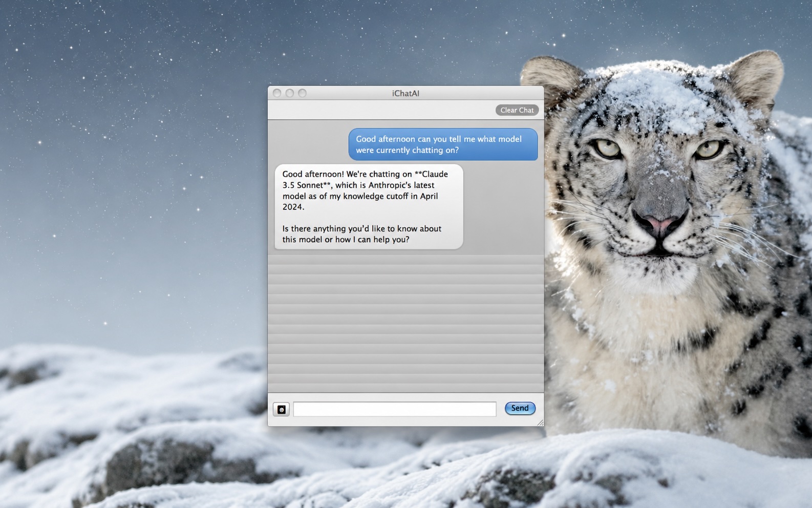
Task: Click the Clear Chat button
Action: pos(517,110)
